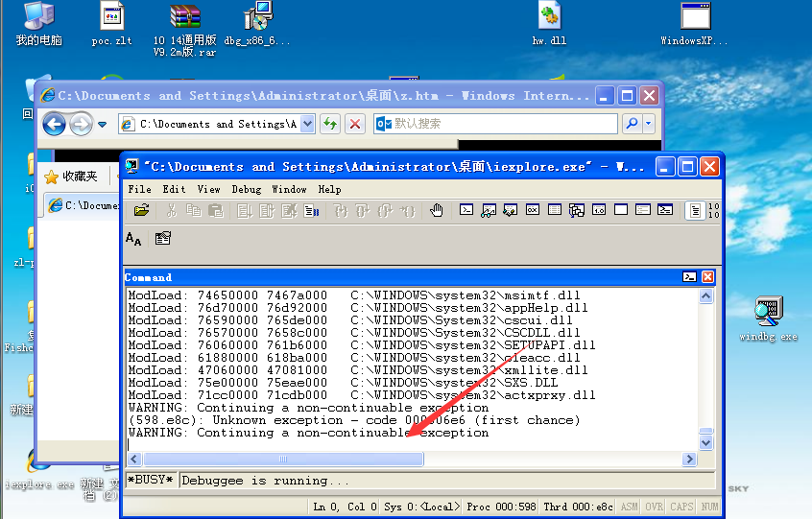Click the OVR indicator in status bar
This screenshot has width=812, height=519.
654,507
